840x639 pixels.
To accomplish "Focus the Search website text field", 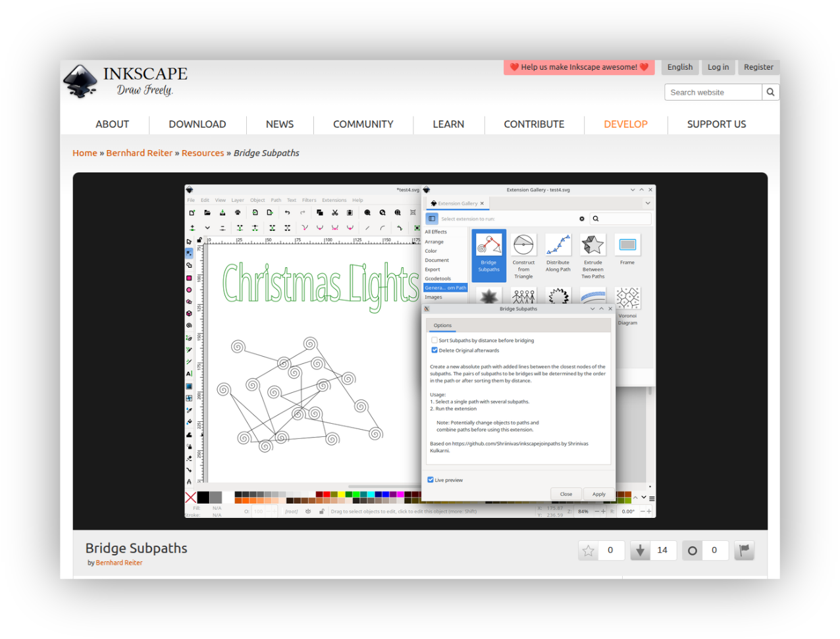I will [x=712, y=92].
